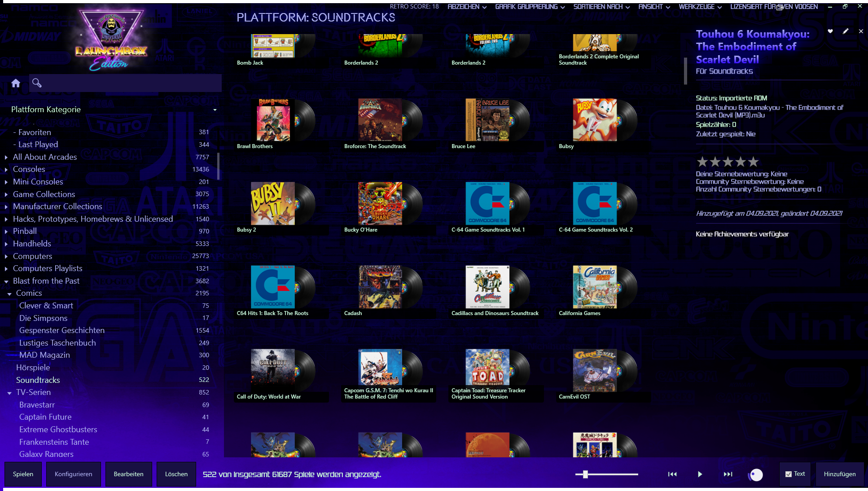
Task: Collapse the Blast from the Past category
Action: 6,281
